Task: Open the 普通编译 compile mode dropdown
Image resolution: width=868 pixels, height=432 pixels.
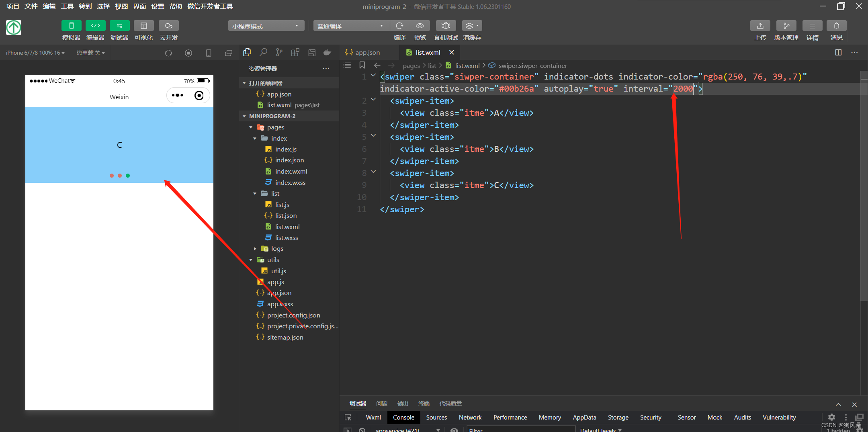Action: (x=351, y=26)
